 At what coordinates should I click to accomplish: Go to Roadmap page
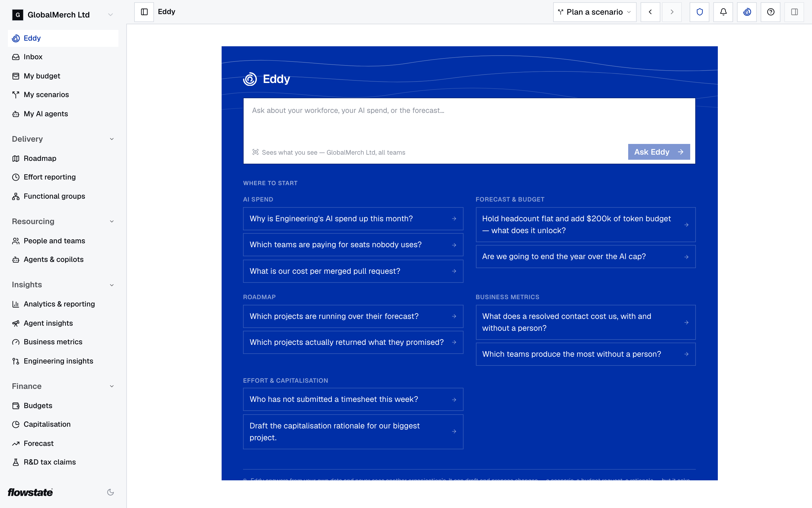coord(63,158)
